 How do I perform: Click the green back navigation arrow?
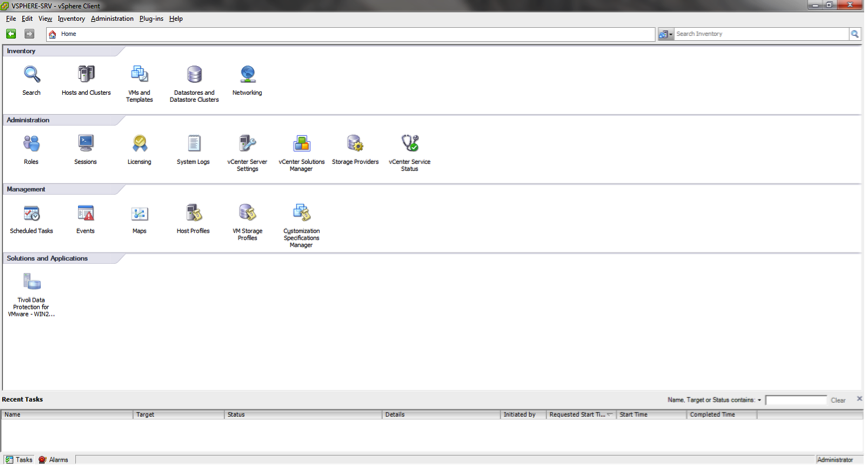[x=11, y=34]
